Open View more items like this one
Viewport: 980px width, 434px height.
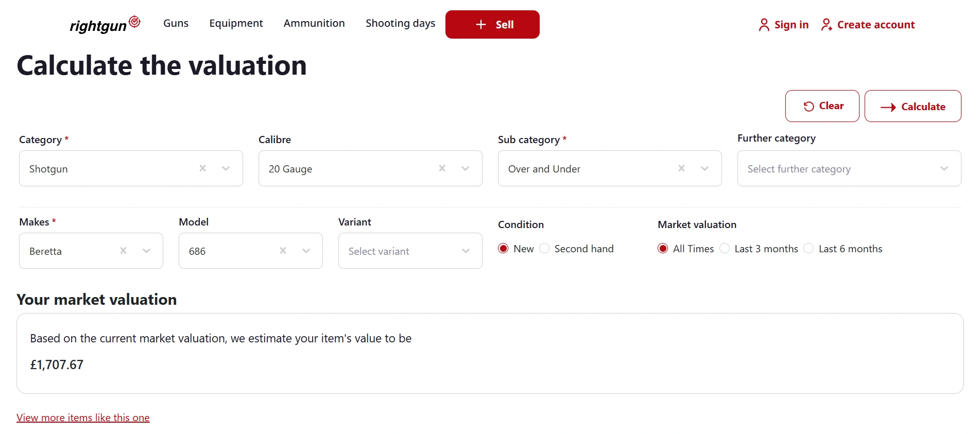pos(83,418)
